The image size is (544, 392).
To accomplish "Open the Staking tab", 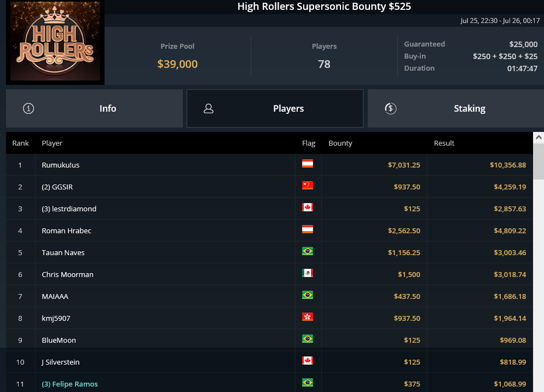I will (x=456, y=108).
